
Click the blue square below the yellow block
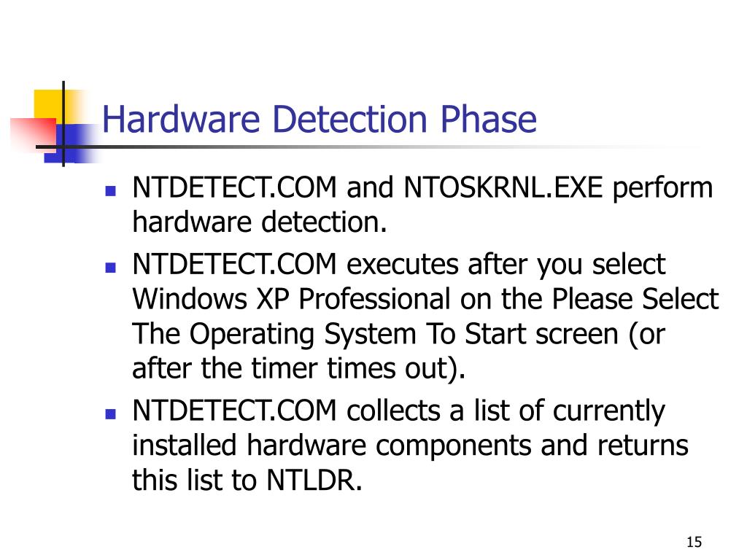tap(71, 144)
